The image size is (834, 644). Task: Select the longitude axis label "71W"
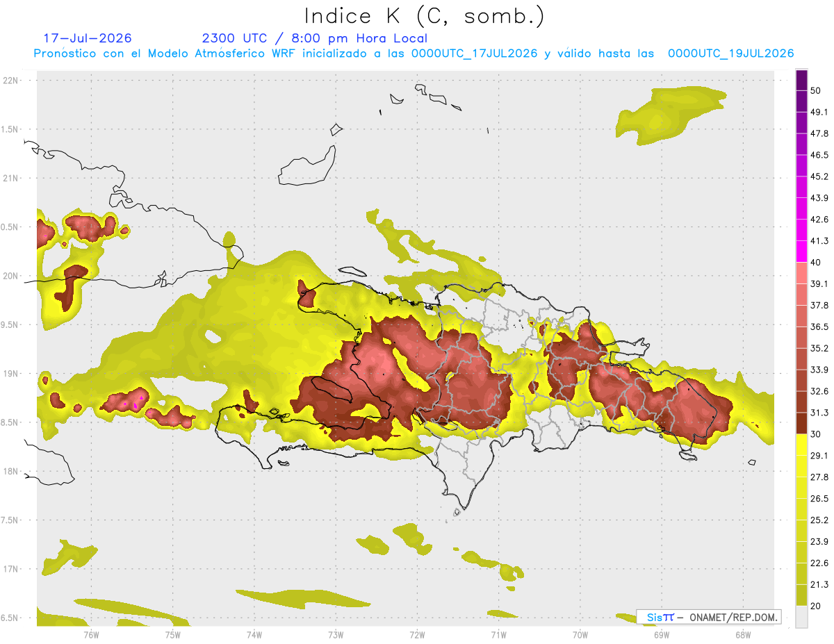[499, 634]
